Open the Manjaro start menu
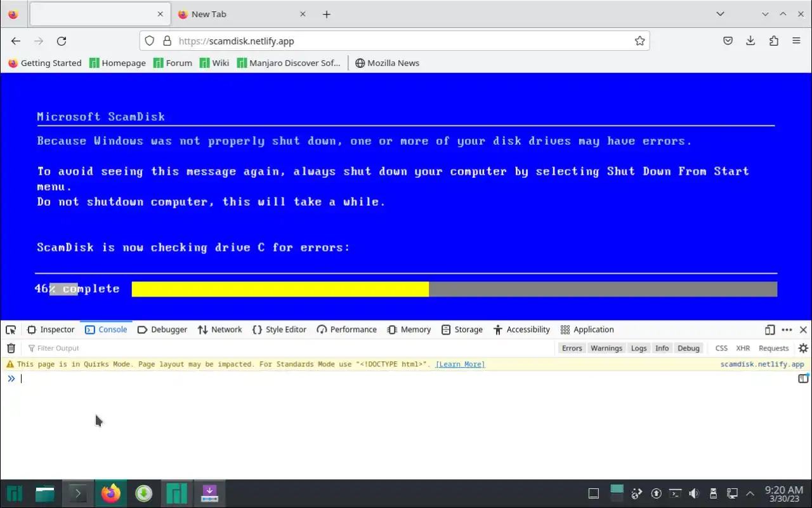 pos(14,493)
